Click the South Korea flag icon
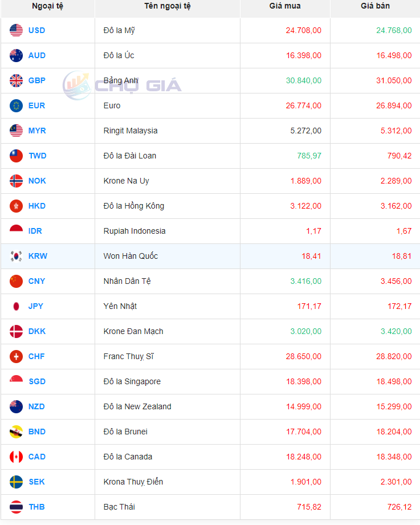This screenshot has height=525, width=420. point(16,256)
